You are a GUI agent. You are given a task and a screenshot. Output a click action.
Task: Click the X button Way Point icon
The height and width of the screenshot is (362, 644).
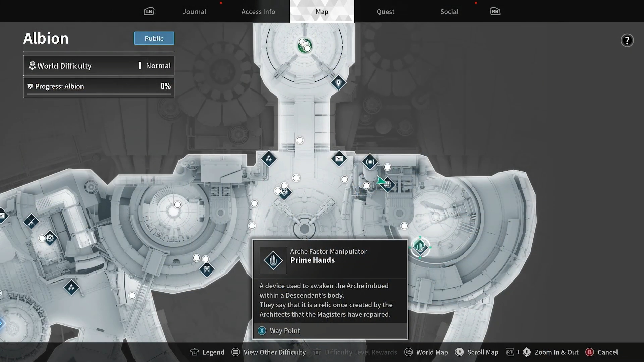[262, 330]
